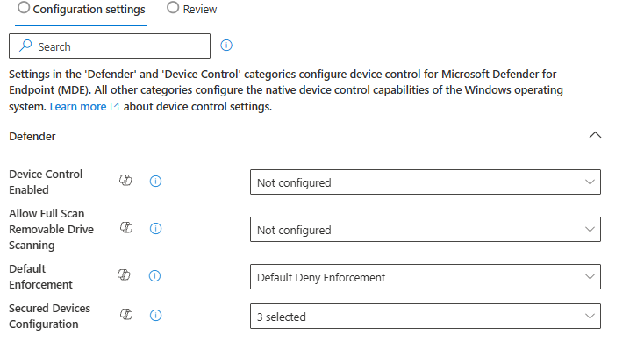
Task: Click the 'Secured Devices Configuration' label
Action: [x=49, y=317]
